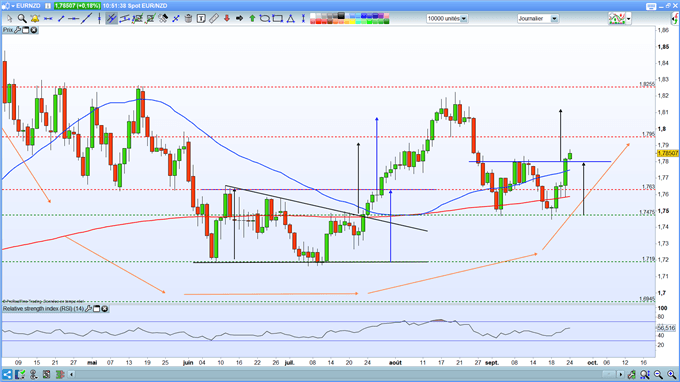This screenshot has height=382, width=680.
Task: Insert a black right arrow
Action: (239, 19)
